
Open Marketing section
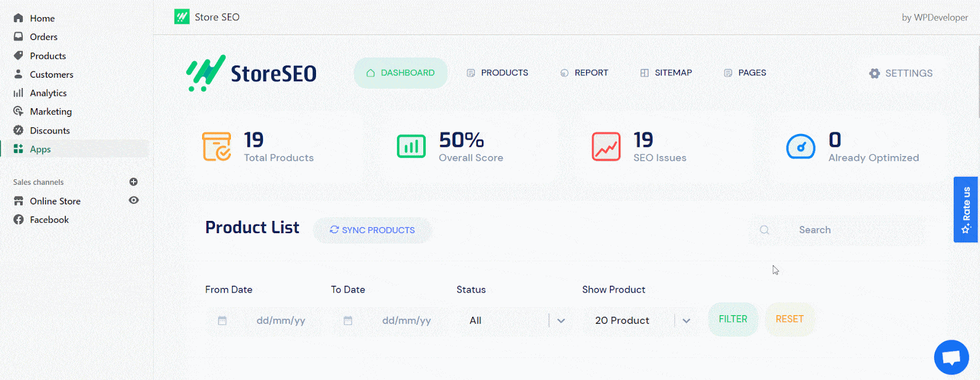click(51, 111)
